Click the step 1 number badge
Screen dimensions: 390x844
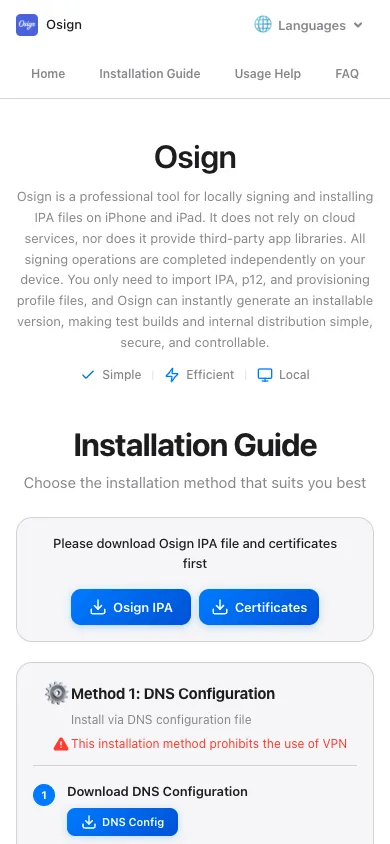[44, 795]
